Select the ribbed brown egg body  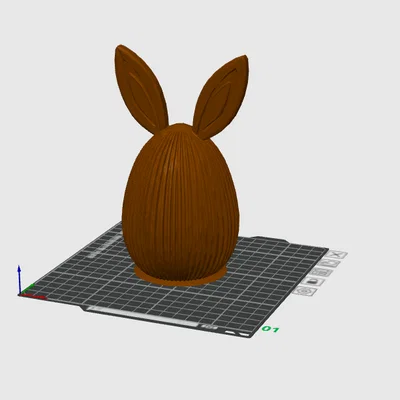tap(180, 203)
